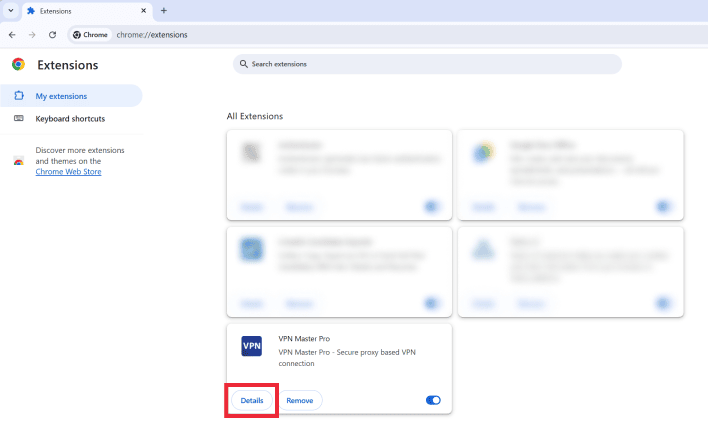Click the VPN Master Pro icon

point(252,346)
